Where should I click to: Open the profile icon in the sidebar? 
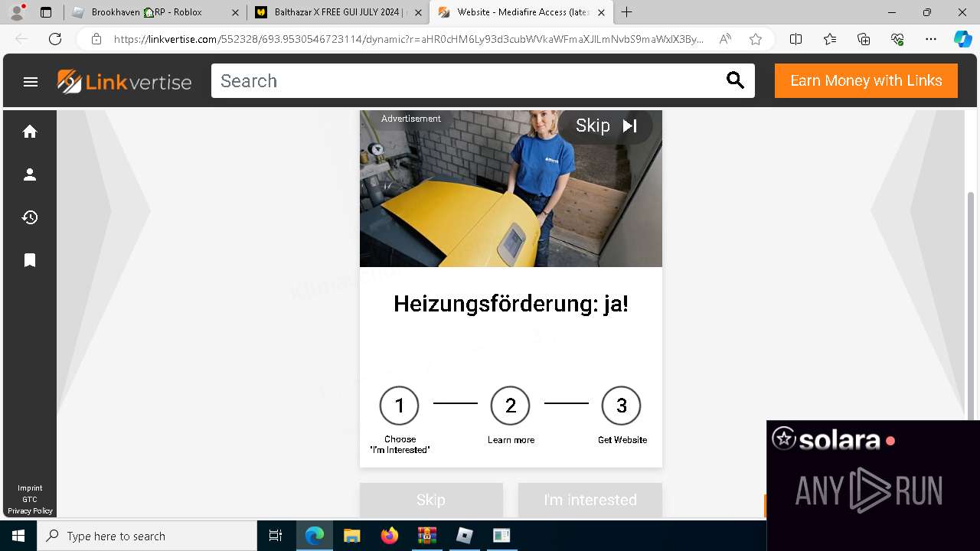30,174
